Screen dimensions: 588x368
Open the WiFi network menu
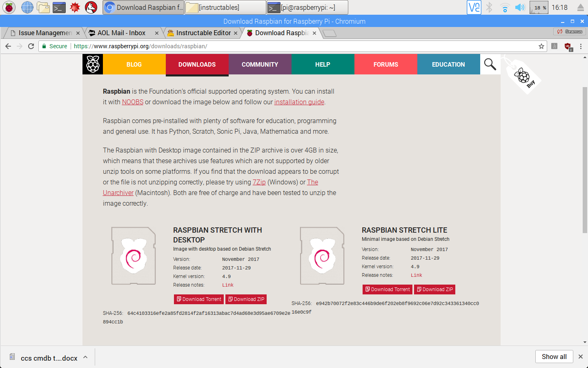coord(505,7)
